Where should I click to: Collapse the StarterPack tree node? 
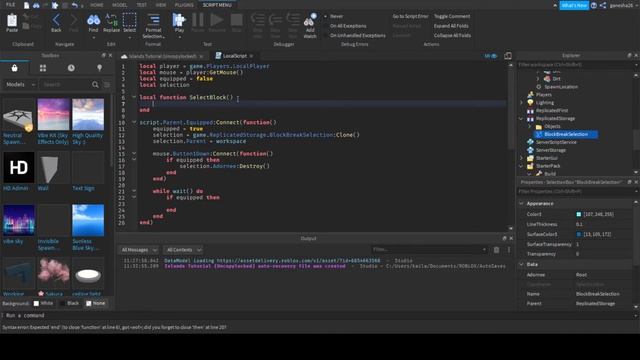coord(521,166)
